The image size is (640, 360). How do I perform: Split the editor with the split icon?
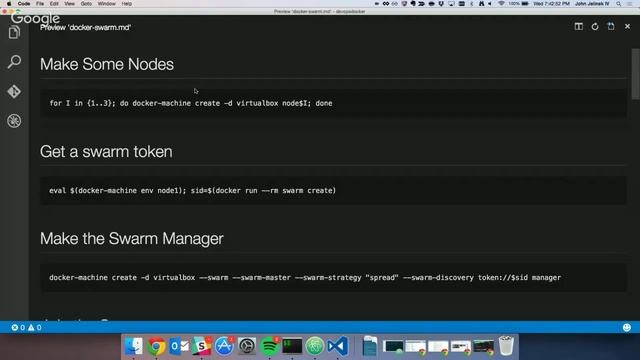click(x=578, y=27)
